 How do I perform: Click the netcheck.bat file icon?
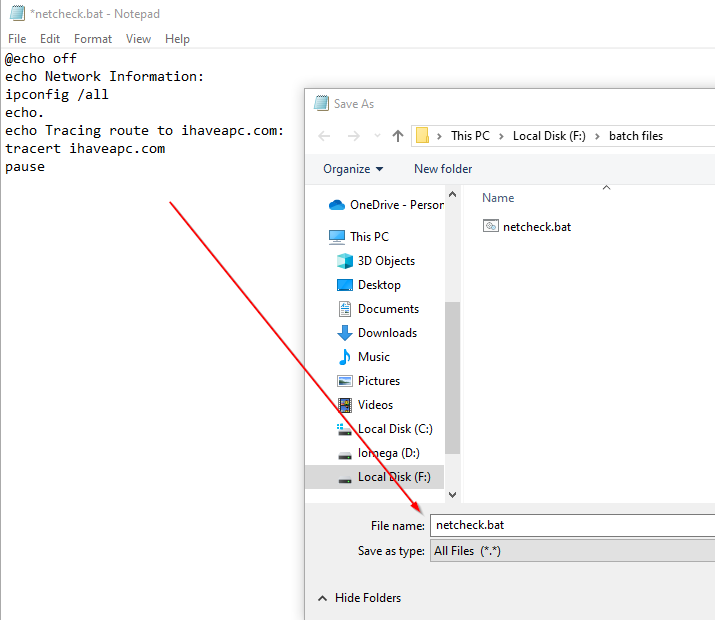[x=491, y=226]
